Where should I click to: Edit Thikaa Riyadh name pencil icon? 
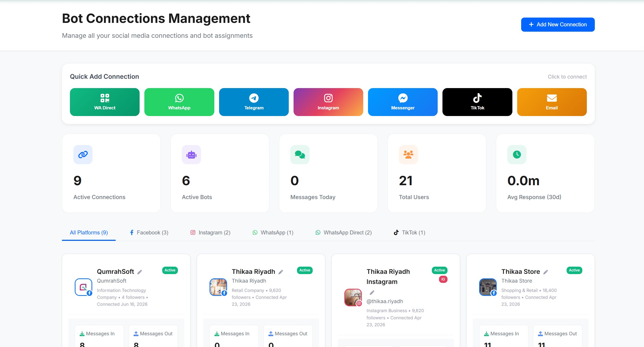click(x=281, y=272)
